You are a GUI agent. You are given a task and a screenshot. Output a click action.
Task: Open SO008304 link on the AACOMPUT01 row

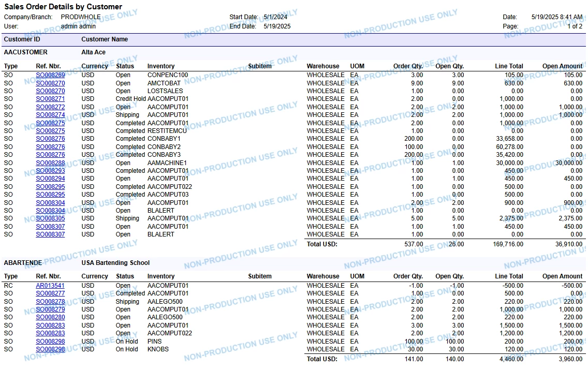[x=50, y=203]
